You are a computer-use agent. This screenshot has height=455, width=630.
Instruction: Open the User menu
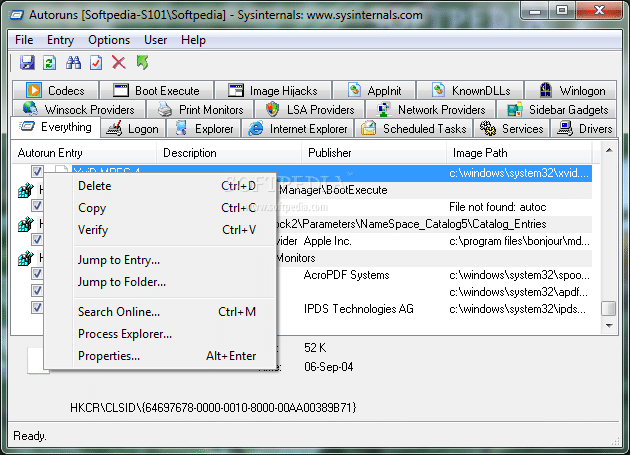[155, 40]
